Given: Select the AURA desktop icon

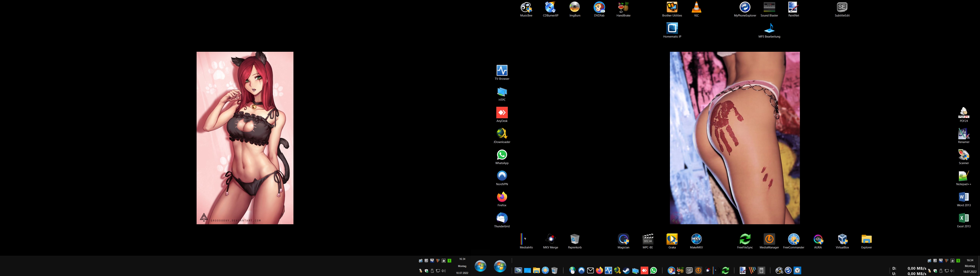Looking at the screenshot, I should [x=818, y=241].
